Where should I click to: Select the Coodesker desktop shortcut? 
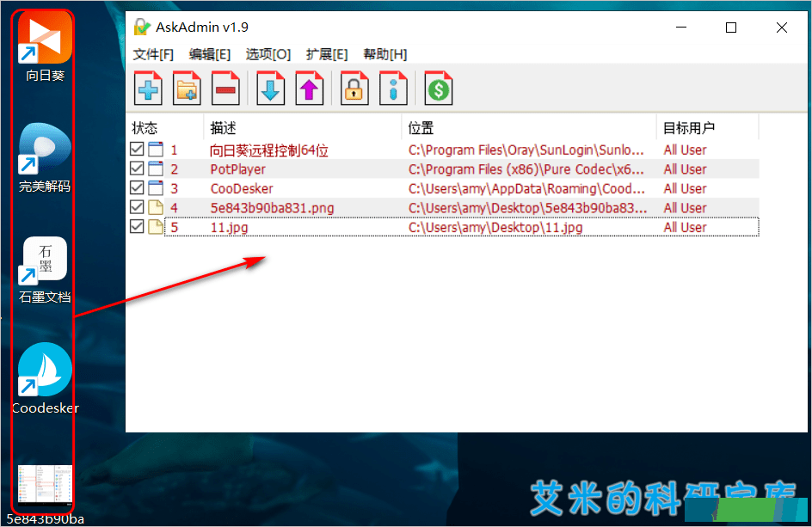[45, 379]
